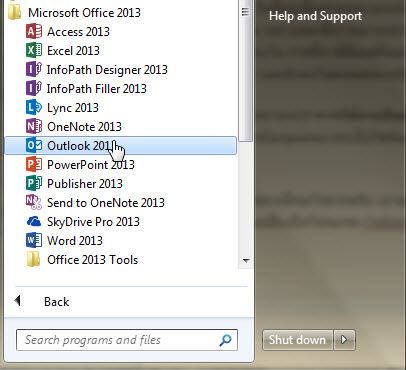Click the Microsoft Office 2013 folder icon
The width and height of the screenshot is (406, 370).
(x=14, y=13)
